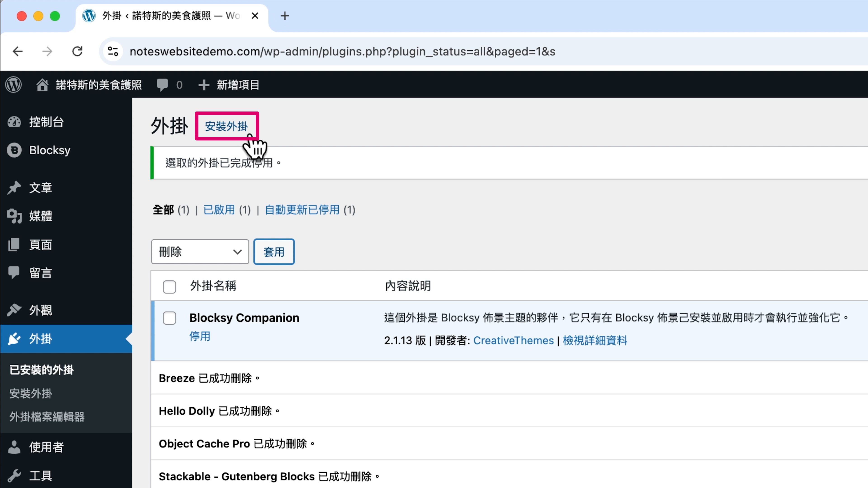Check the select-all checkbox beside 外掛名稱
868x488 pixels.
pos(169,287)
